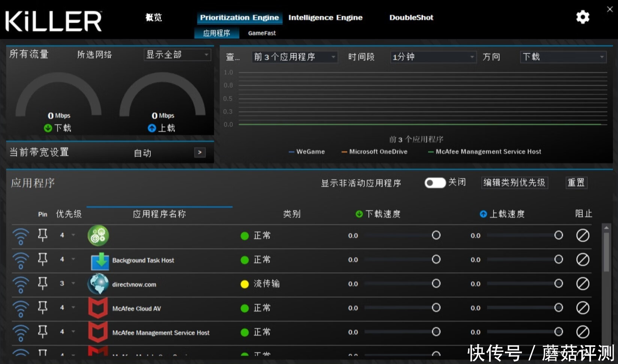Sort by 下载速度 column header
The width and height of the screenshot is (618, 364).
click(378, 214)
